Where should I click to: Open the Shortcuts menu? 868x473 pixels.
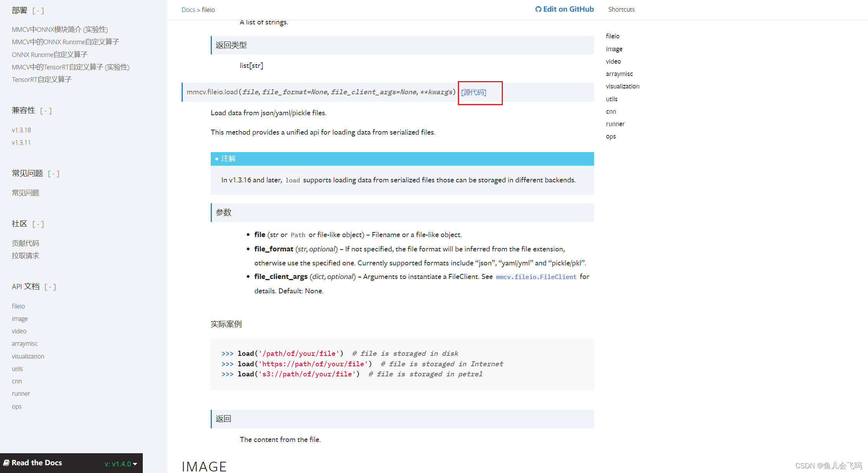[621, 9]
